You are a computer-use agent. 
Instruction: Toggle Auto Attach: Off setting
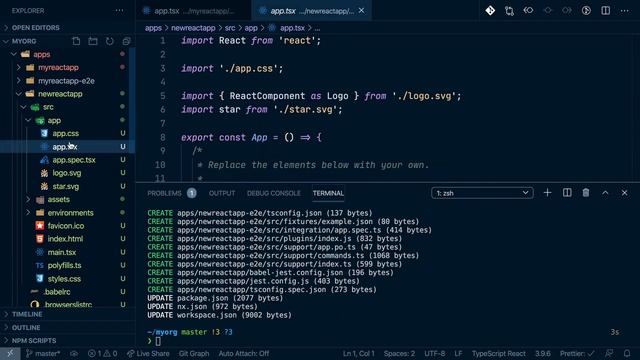pyautogui.click(x=244, y=353)
